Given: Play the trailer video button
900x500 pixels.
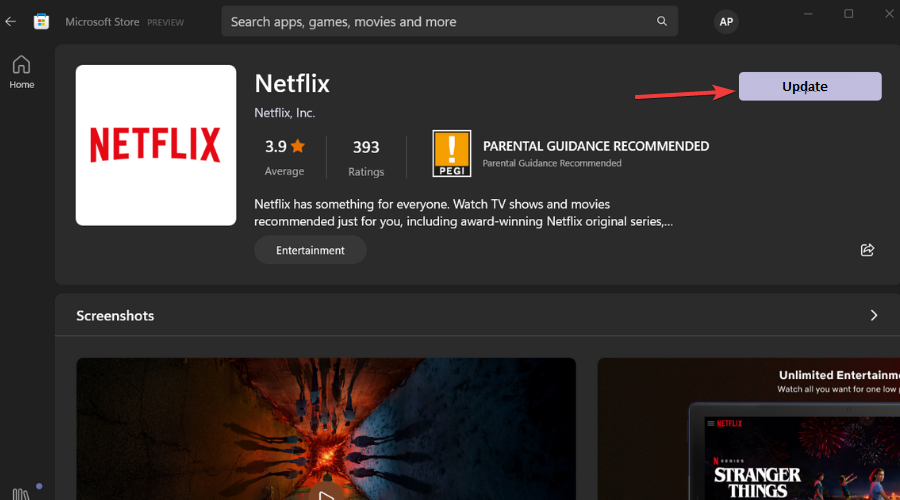Looking at the screenshot, I should 326,493.
